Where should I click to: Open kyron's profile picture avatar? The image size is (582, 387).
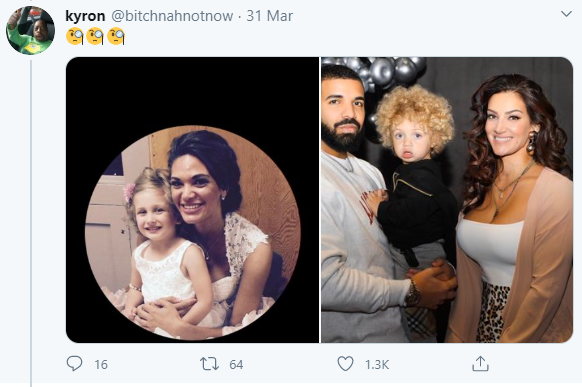tap(30, 30)
